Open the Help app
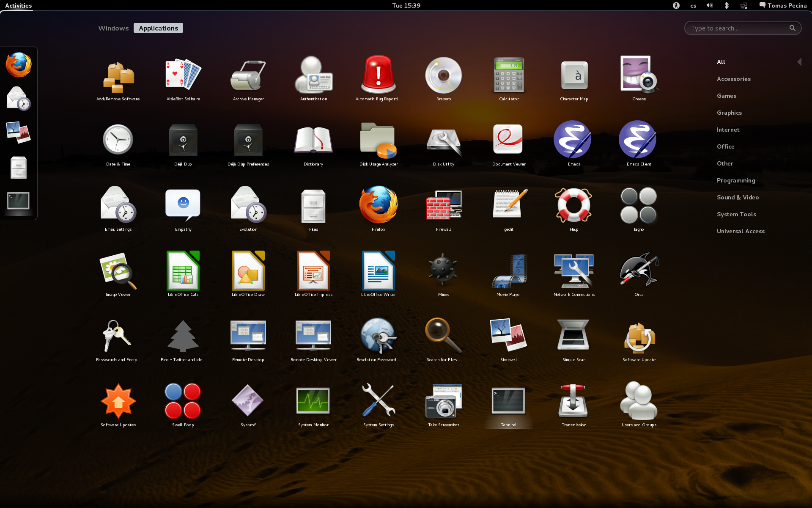812x508 pixels. pyautogui.click(x=574, y=210)
